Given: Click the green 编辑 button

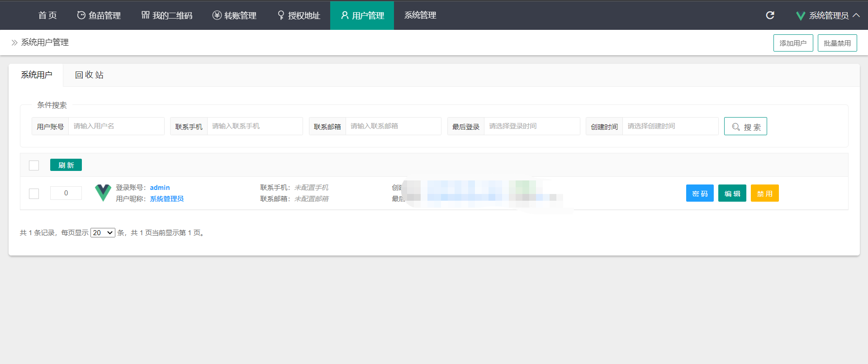Looking at the screenshot, I should (732, 193).
